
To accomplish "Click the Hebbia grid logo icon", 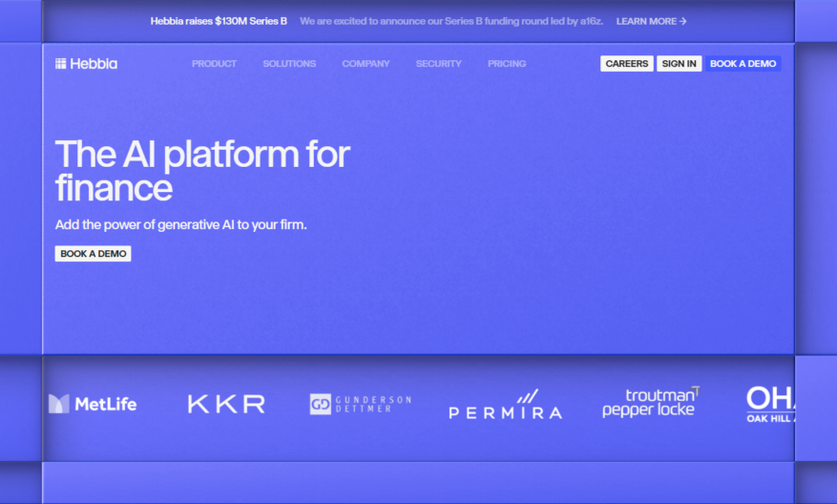I will [60, 64].
